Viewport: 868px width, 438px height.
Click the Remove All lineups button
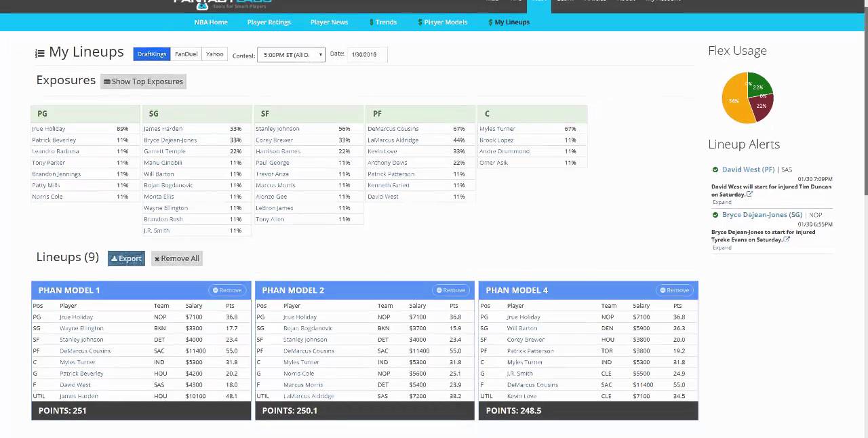pyautogui.click(x=176, y=258)
